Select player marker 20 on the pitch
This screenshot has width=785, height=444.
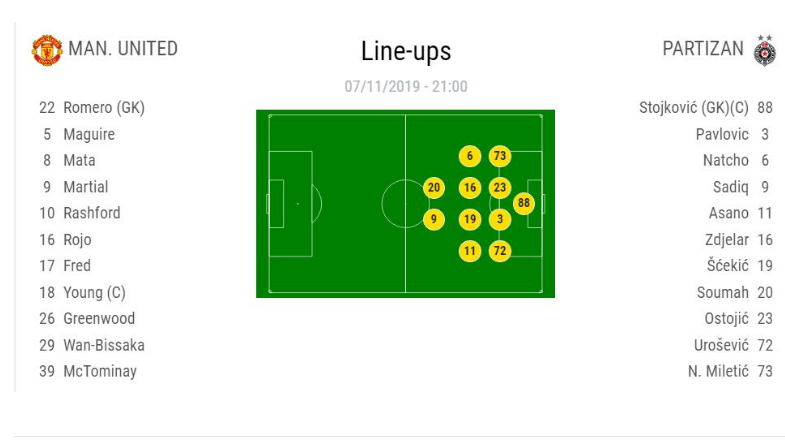pyautogui.click(x=433, y=188)
